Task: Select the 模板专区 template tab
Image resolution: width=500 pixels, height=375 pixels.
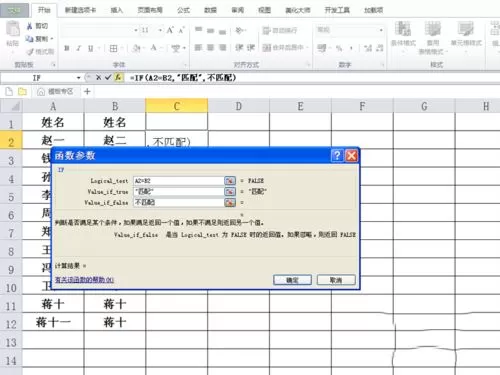Action: (55, 91)
